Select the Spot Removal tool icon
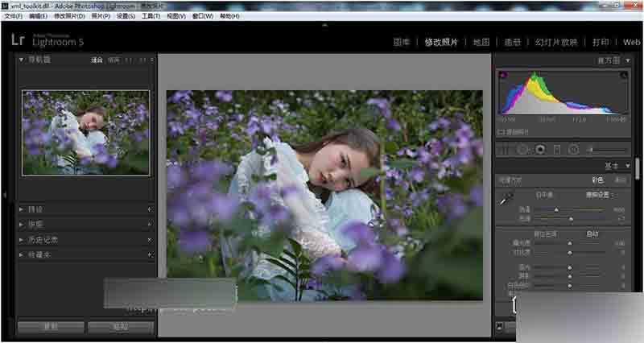 (x=522, y=150)
